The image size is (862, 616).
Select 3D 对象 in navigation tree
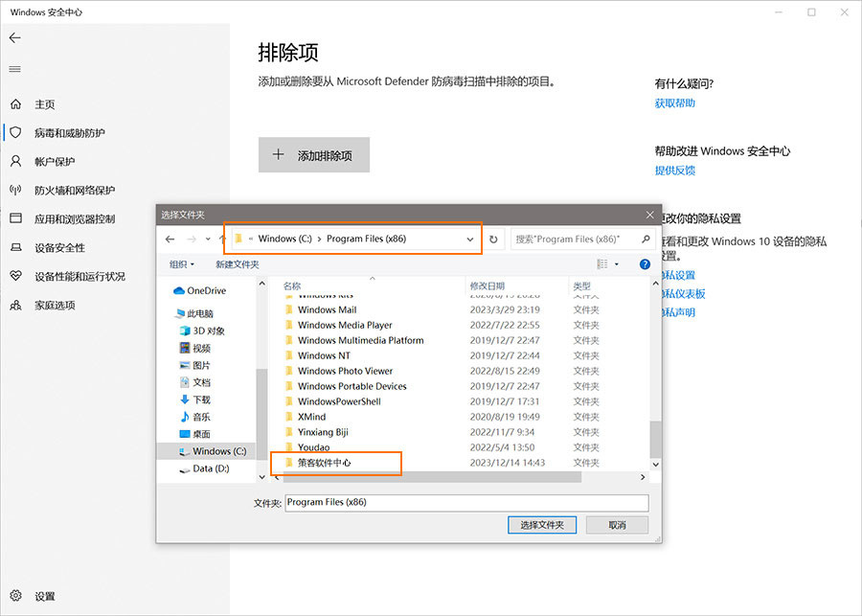[x=202, y=331]
